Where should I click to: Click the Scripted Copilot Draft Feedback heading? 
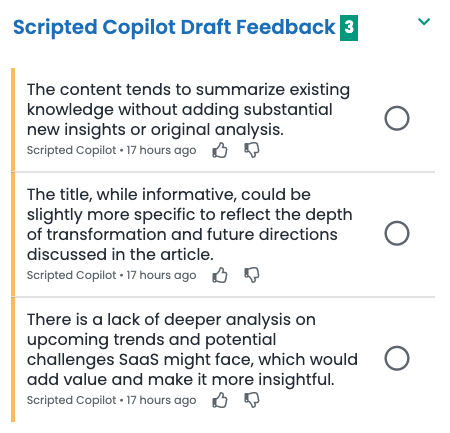coord(174,27)
